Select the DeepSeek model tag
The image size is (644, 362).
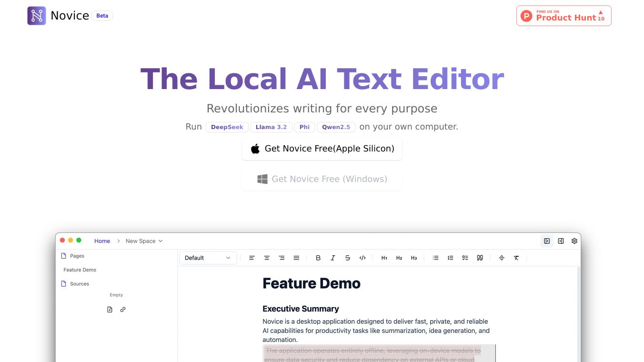(227, 127)
